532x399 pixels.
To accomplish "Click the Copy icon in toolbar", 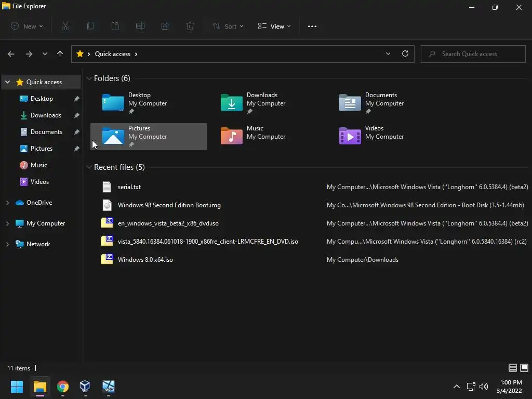I will [x=90, y=26].
